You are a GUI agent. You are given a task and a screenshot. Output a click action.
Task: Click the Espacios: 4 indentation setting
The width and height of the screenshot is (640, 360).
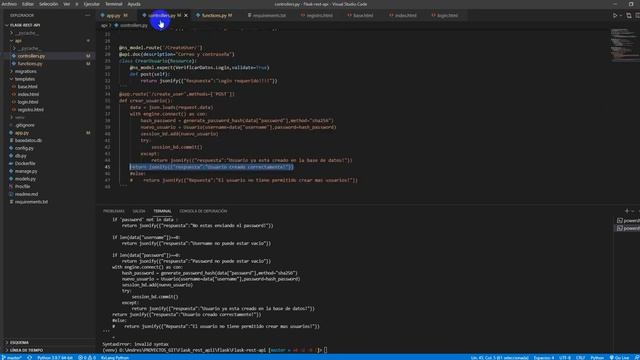(544, 358)
